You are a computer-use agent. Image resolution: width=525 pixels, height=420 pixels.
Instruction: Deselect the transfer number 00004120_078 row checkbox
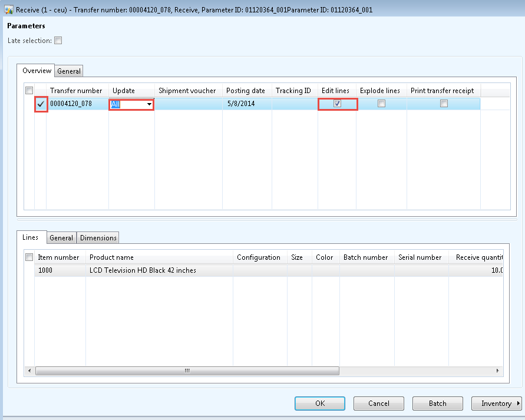tap(41, 103)
